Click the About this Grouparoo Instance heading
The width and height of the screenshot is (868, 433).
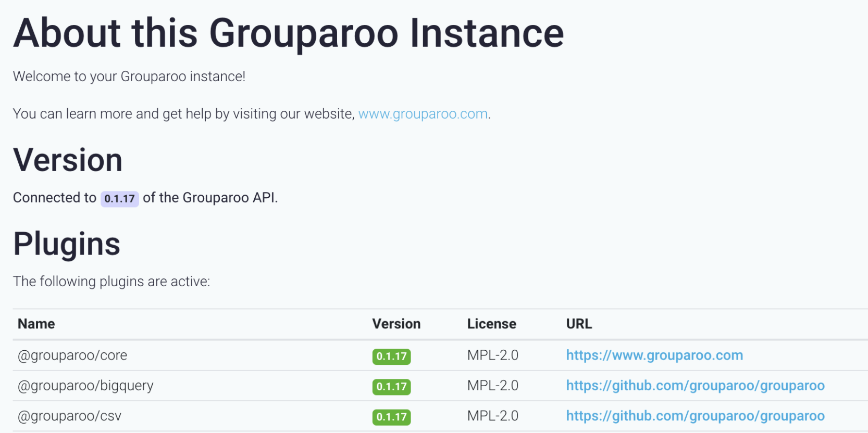pos(289,33)
